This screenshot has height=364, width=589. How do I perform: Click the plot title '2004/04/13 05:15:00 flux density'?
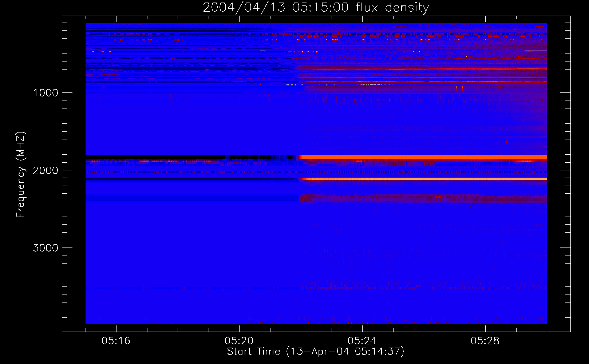tap(316, 8)
